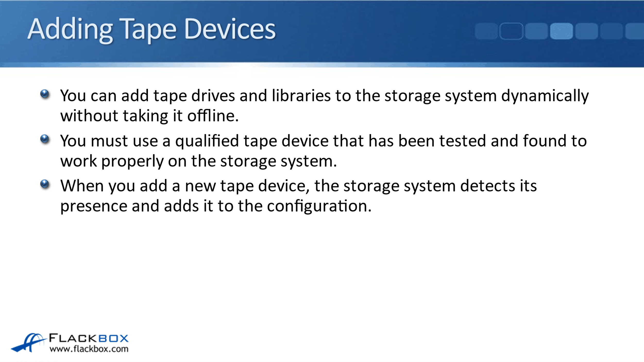Image resolution: width=644 pixels, height=362 pixels.
Task: Click the word "presence" in third bullet
Action: coord(94,206)
